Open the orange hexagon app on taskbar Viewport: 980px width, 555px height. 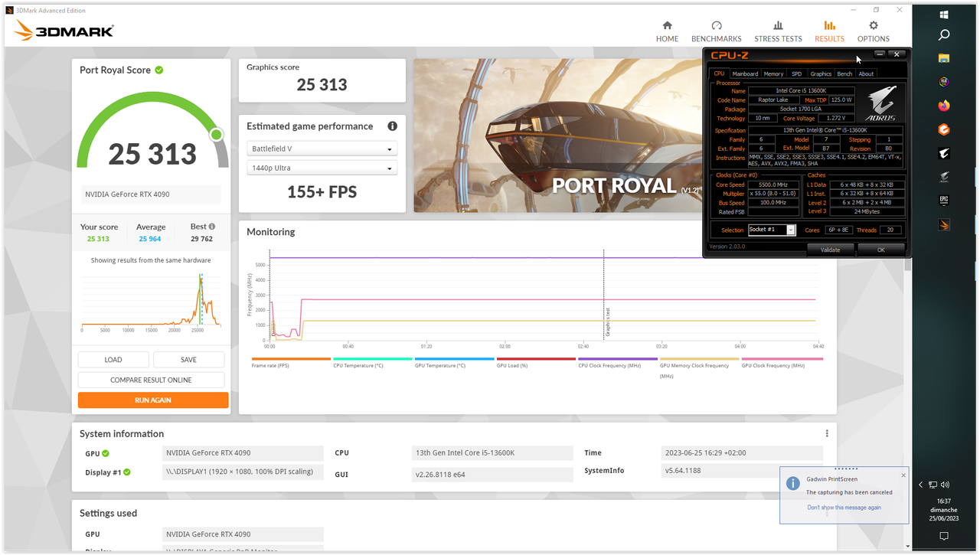944,129
